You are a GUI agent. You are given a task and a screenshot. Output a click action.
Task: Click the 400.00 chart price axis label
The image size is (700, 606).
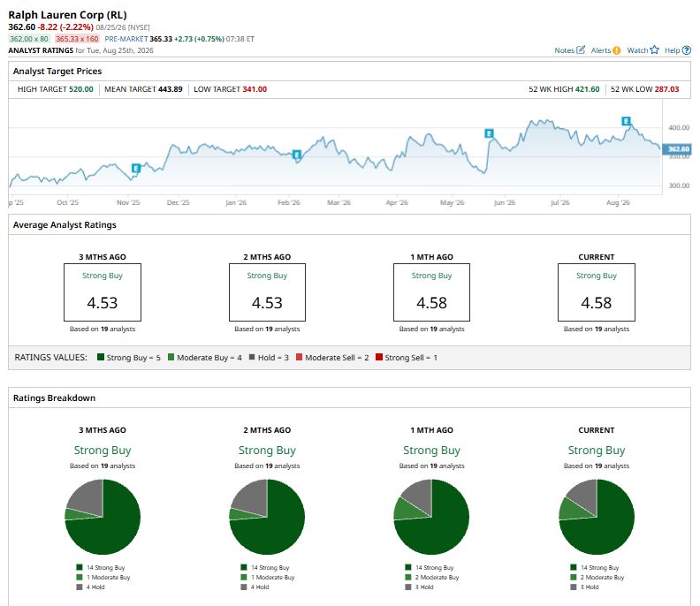pos(679,127)
